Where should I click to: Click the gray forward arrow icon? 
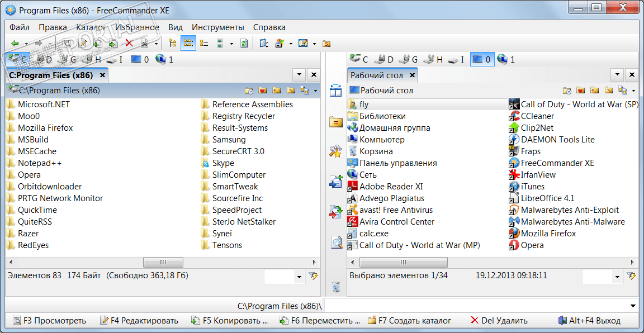(x=39, y=43)
